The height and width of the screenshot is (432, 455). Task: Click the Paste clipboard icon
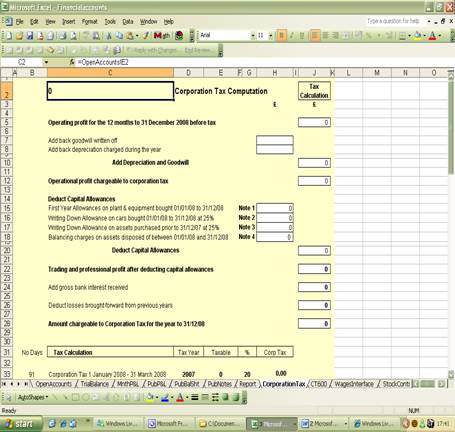coord(130,35)
